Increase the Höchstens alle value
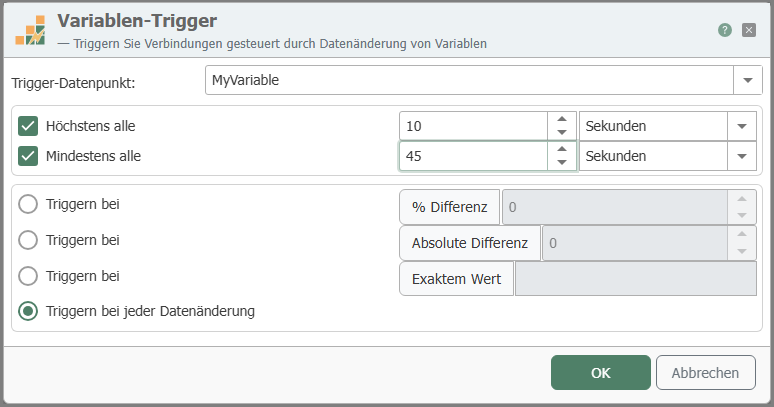 click(x=562, y=120)
